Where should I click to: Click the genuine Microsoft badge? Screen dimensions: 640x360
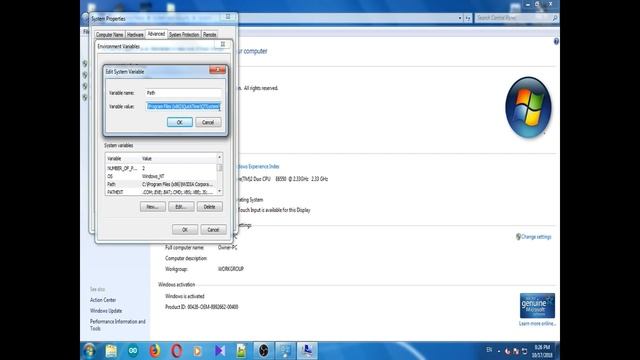click(x=537, y=305)
